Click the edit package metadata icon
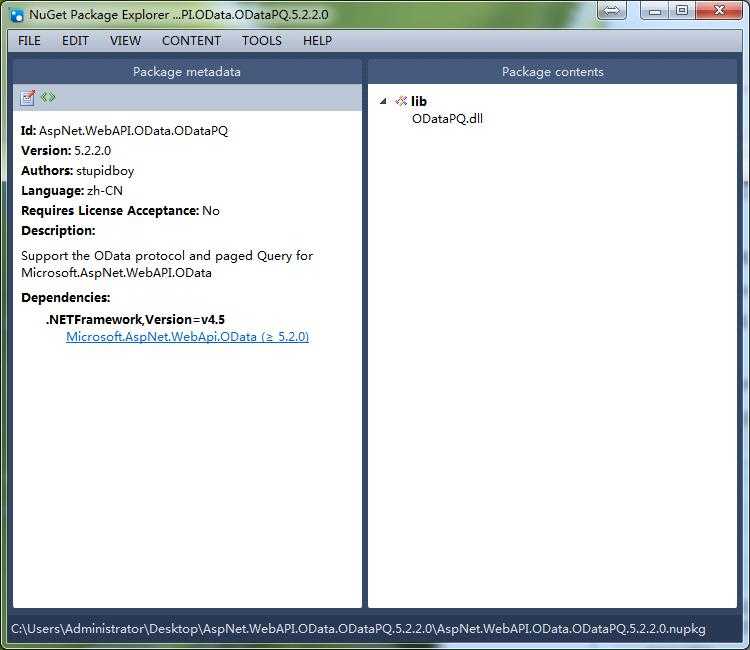Screen dimensions: 750x650 click(28, 97)
